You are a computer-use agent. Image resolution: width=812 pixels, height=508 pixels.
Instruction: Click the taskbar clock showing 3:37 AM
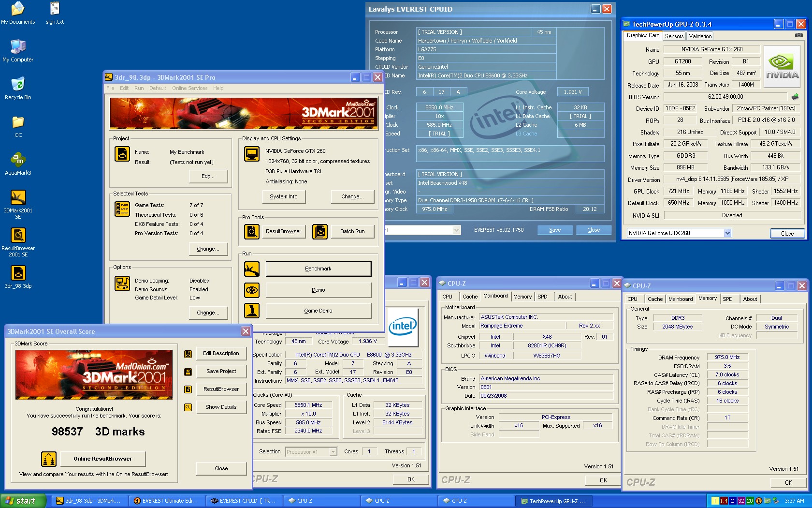point(794,501)
